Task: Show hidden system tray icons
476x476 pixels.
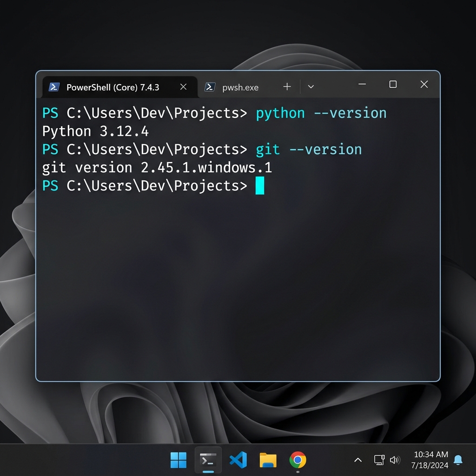Action: pyautogui.click(x=358, y=460)
